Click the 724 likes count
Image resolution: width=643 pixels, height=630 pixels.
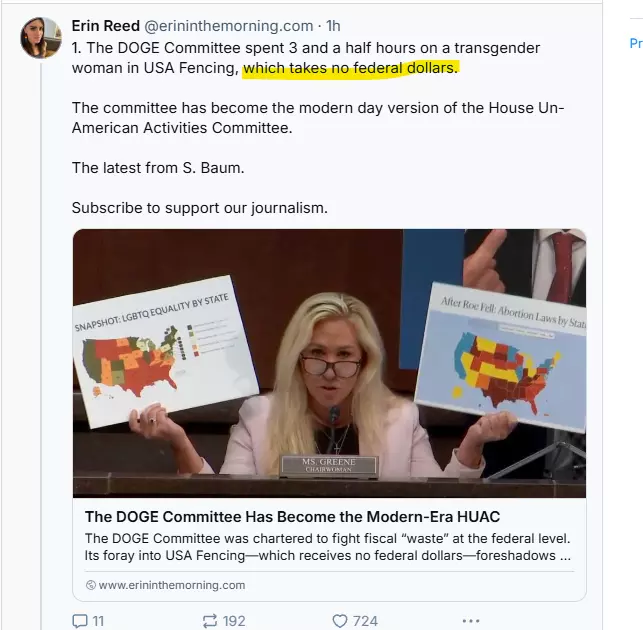click(365, 621)
